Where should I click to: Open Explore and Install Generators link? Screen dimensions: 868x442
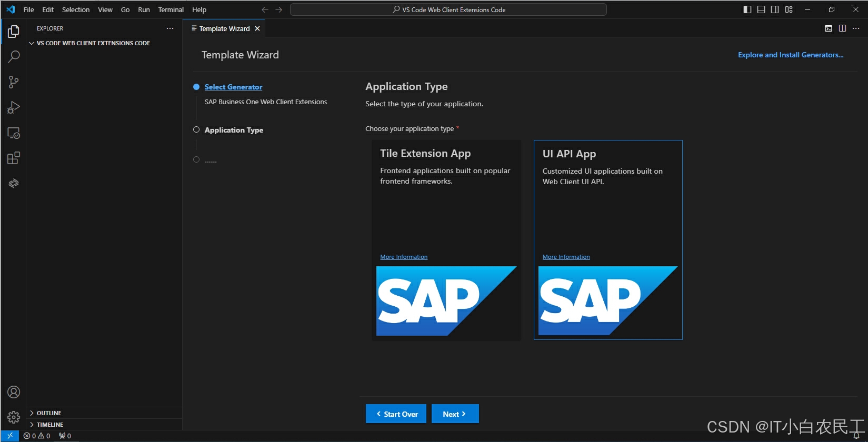click(791, 55)
